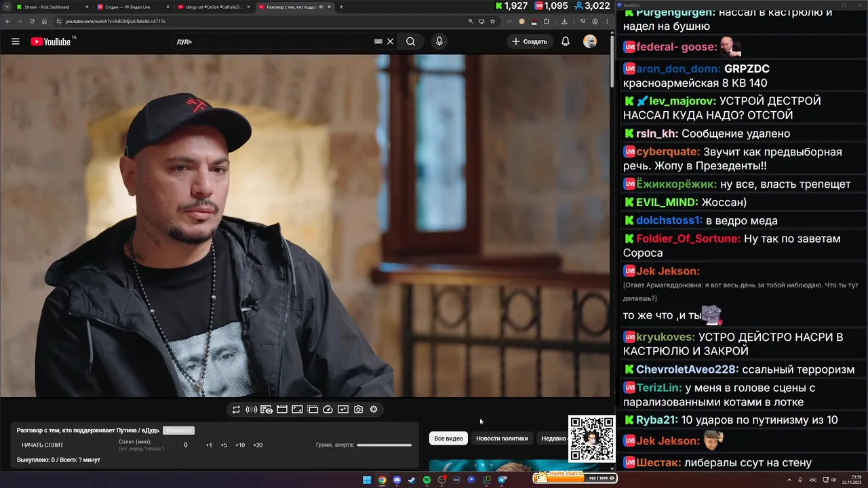Open the YouTube hamburger guide menu
868x488 pixels.
pos(15,41)
